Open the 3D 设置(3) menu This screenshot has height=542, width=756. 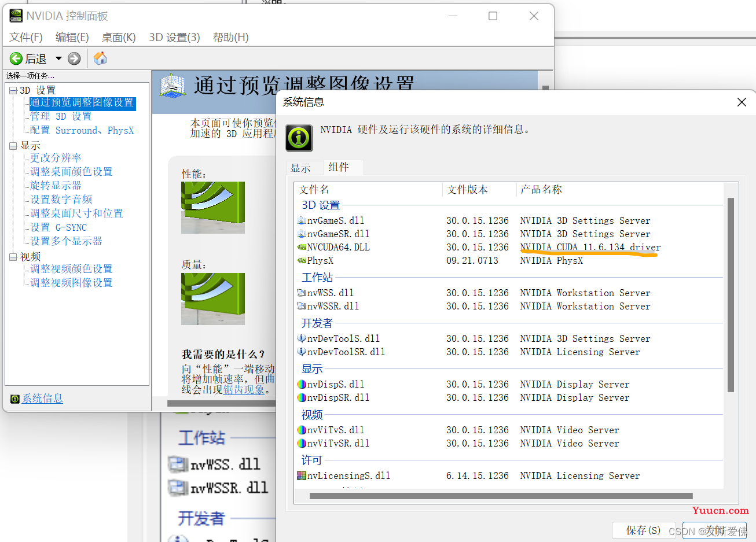click(174, 37)
